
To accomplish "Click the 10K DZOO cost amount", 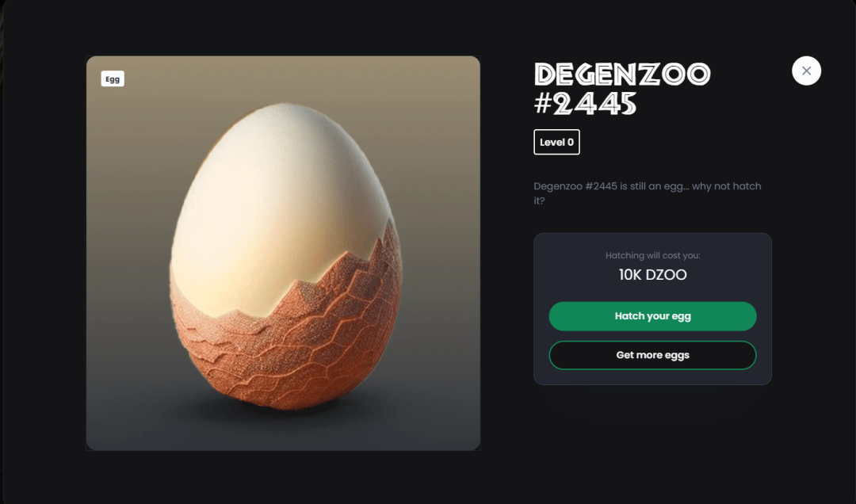I will point(652,275).
